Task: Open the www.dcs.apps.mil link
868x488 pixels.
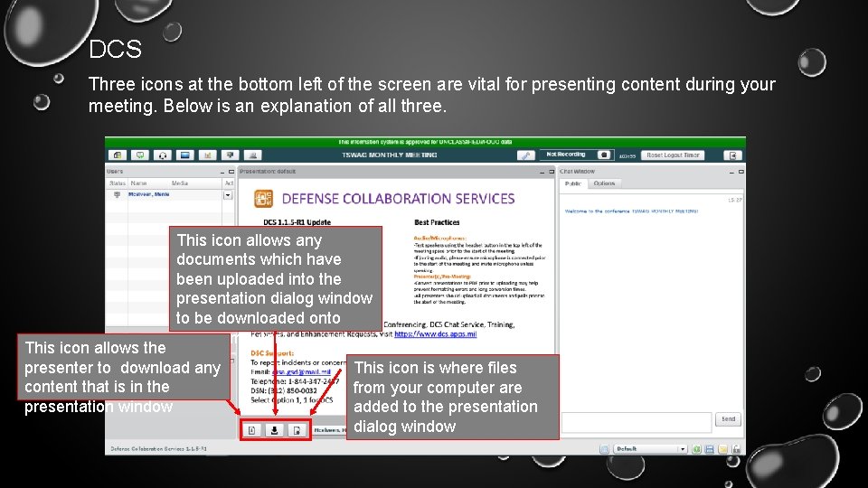Action: click(x=435, y=334)
